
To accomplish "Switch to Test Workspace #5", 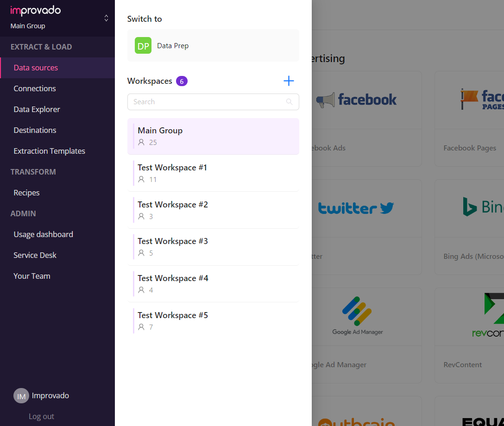I will coord(213,321).
